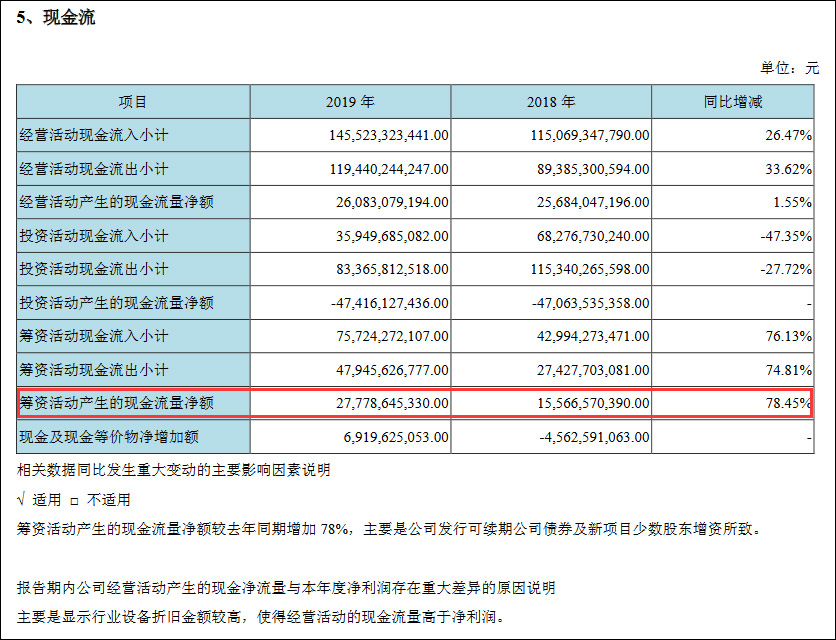Click the sentence about 筹资活动 增加 78%
Screen dimensions: 836x640
click(x=389, y=529)
